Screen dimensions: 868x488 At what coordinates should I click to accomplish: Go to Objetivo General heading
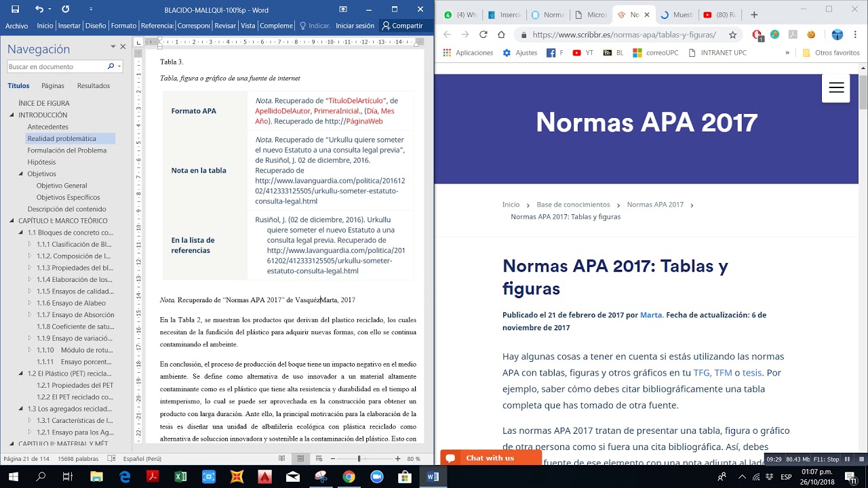(x=62, y=185)
